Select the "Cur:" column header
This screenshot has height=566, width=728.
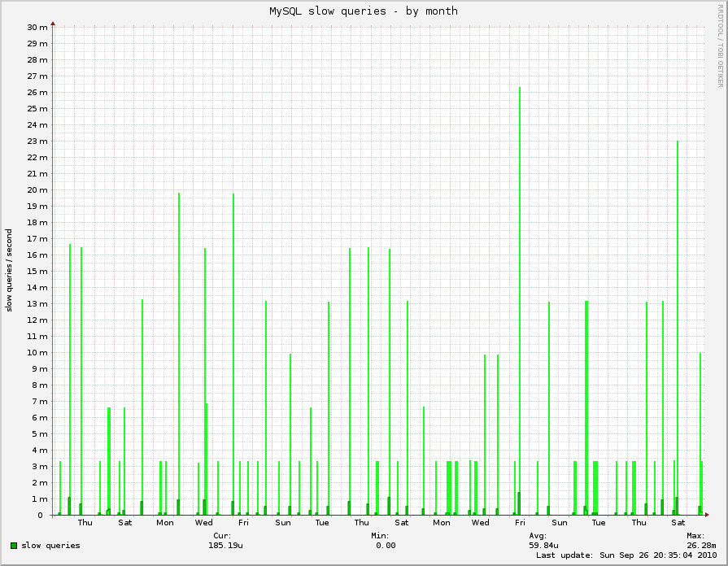tap(222, 536)
